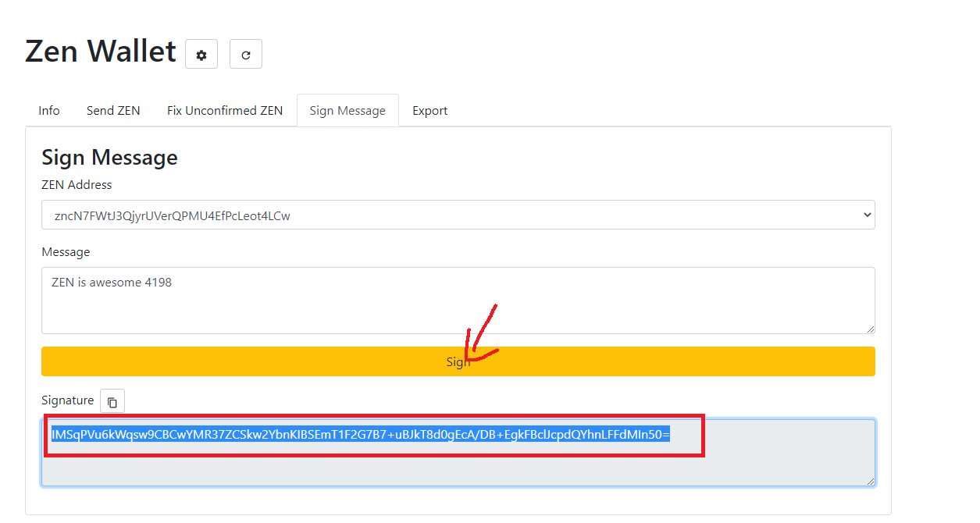Grab the Message box resize handle
The height and width of the screenshot is (523, 980).
870,329
